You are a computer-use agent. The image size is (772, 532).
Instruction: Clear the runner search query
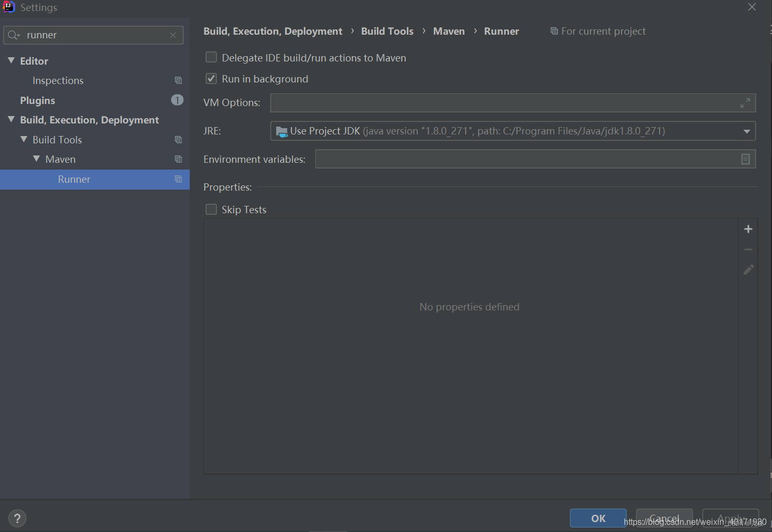(x=173, y=35)
